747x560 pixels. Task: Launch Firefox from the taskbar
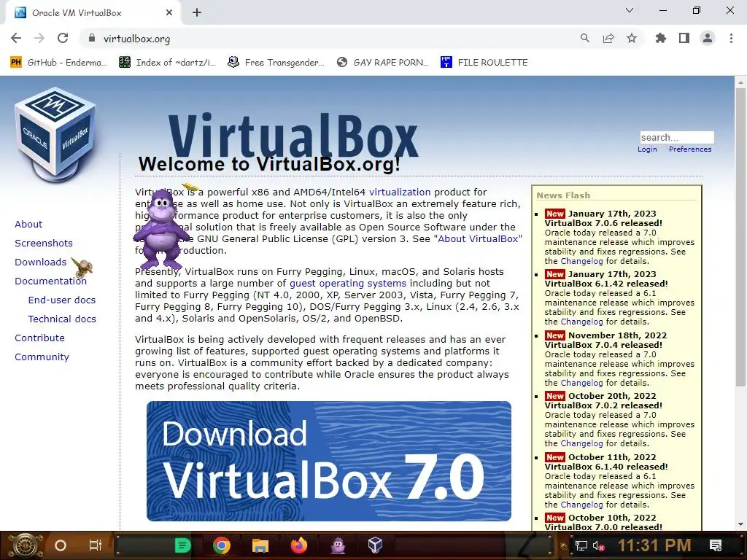[299, 545]
